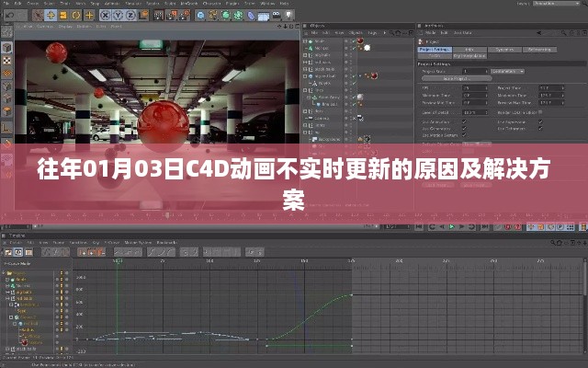588x368 pixels.
Task: Toggle the Use Generators checkbox
Action: (464, 129)
